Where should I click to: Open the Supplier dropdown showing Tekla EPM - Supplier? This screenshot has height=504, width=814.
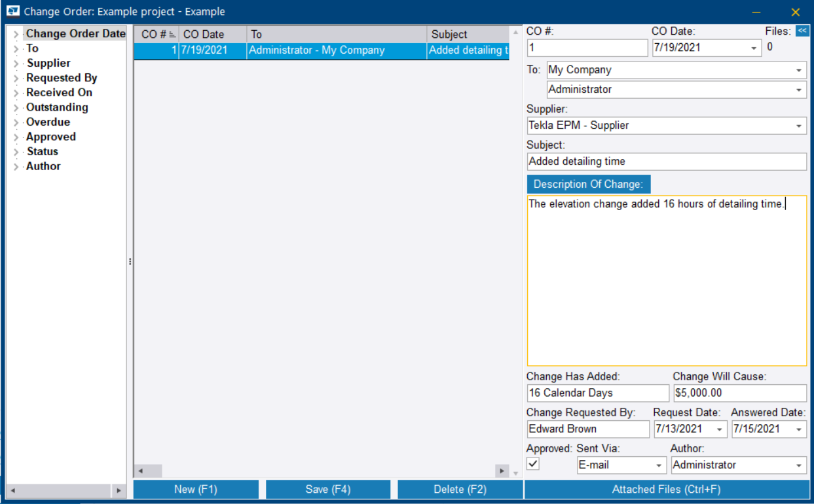(800, 125)
